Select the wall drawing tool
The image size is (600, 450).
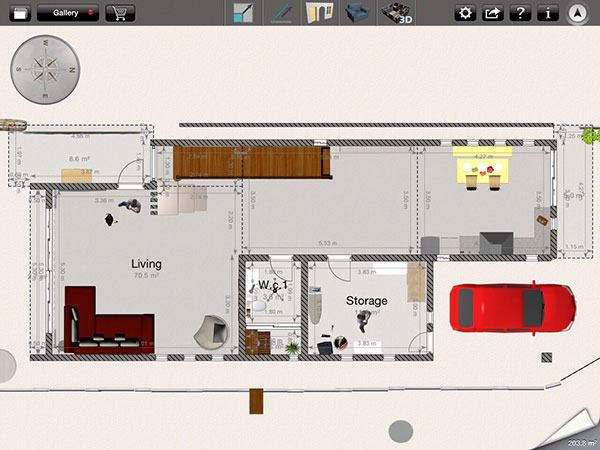(281, 13)
